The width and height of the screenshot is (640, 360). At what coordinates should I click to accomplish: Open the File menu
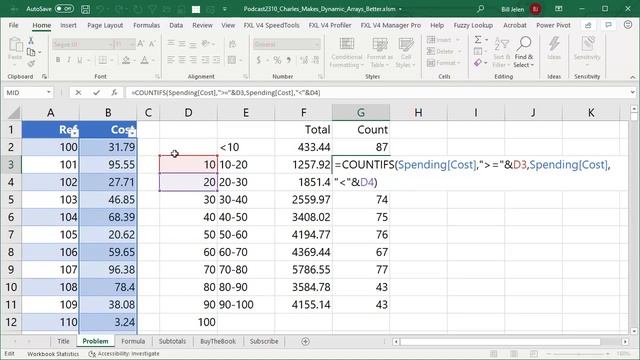point(13,25)
